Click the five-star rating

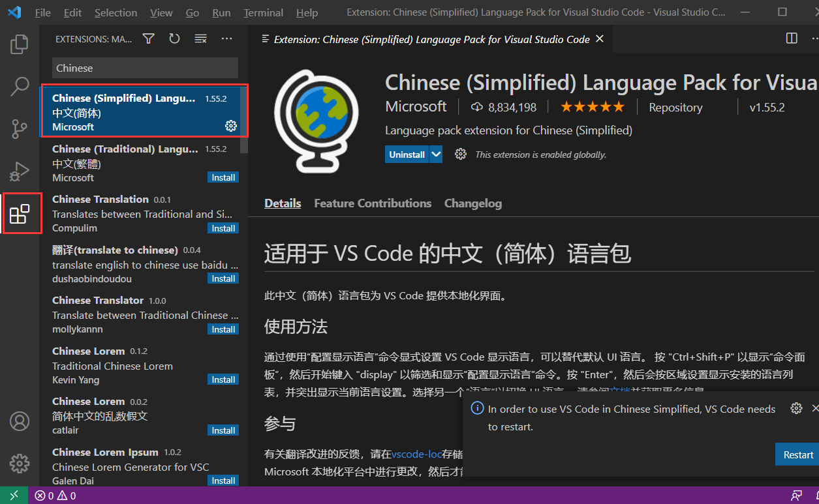(593, 107)
